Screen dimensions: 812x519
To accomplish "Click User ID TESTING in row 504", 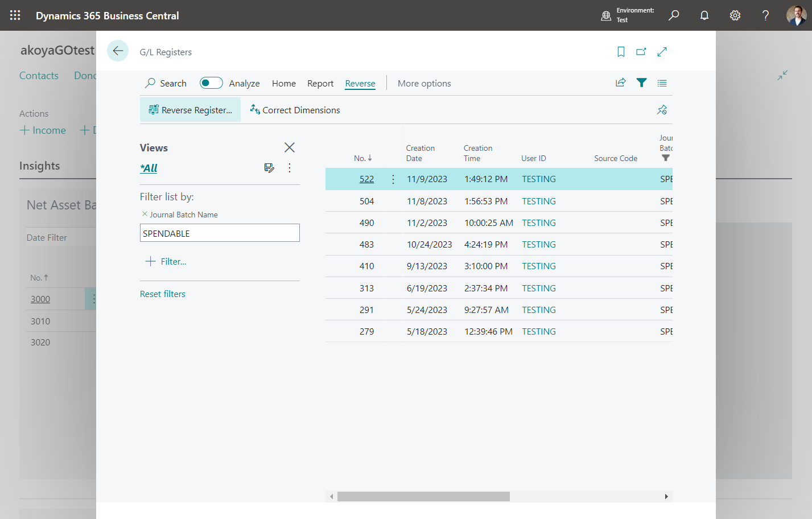I will point(539,201).
